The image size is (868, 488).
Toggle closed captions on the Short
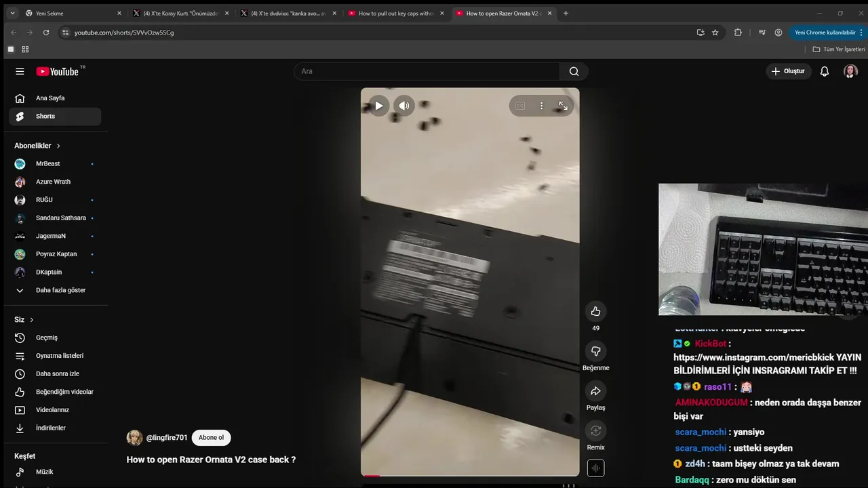pos(520,106)
